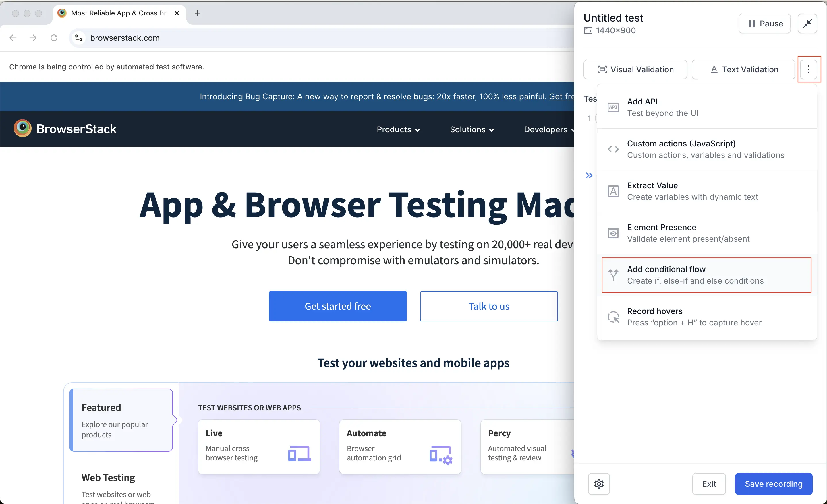Open the three-dot more actions menu
Image resolution: width=827 pixels, height=504 pixels.
coord(809,69)
